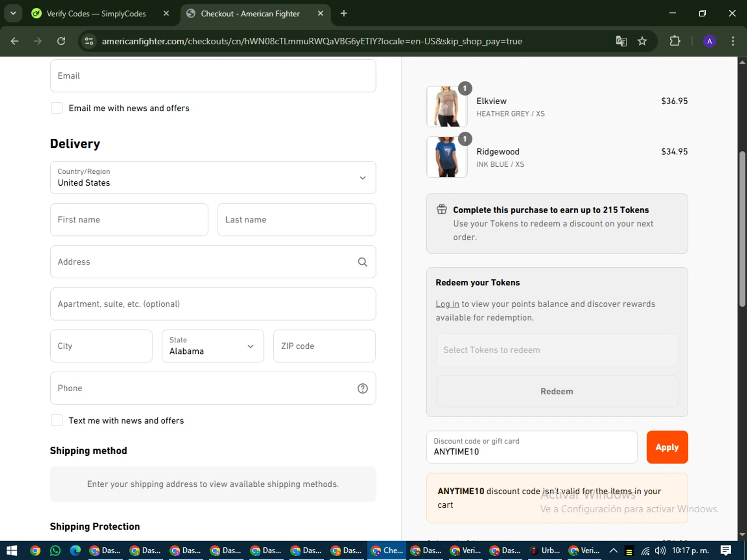Click the ANYTIME10 invalid code message

557,498
